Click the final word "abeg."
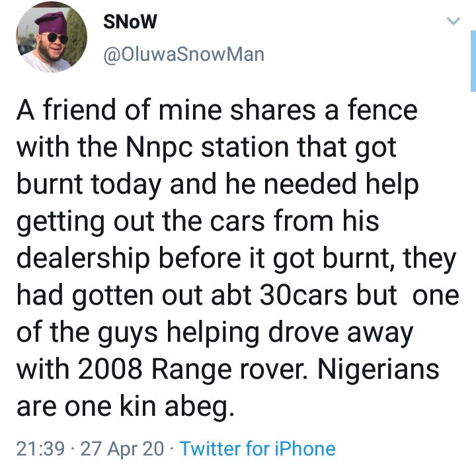Viewport: 476px width, 472px height. click(x=200, y=407)
